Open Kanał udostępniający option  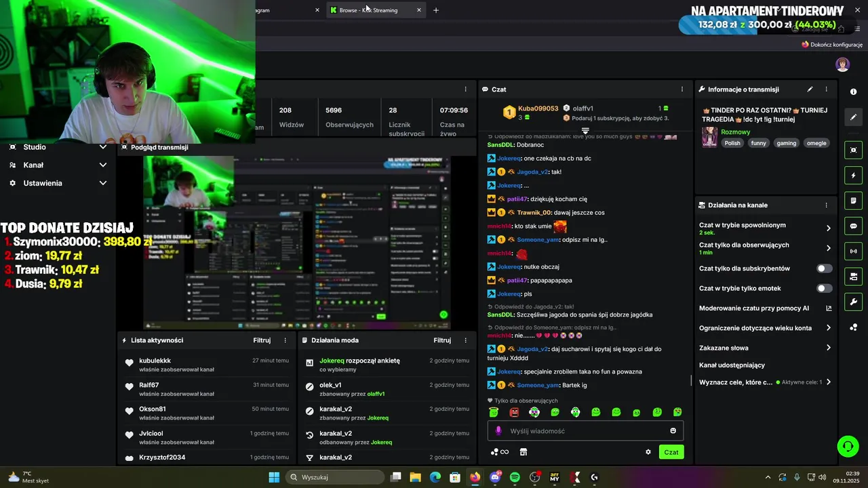point(732,365)
